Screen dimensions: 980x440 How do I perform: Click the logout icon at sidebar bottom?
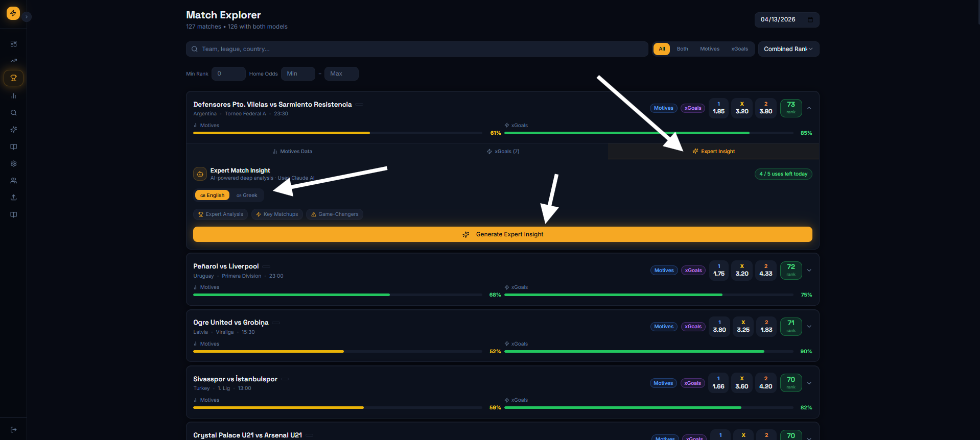[14, 430]
